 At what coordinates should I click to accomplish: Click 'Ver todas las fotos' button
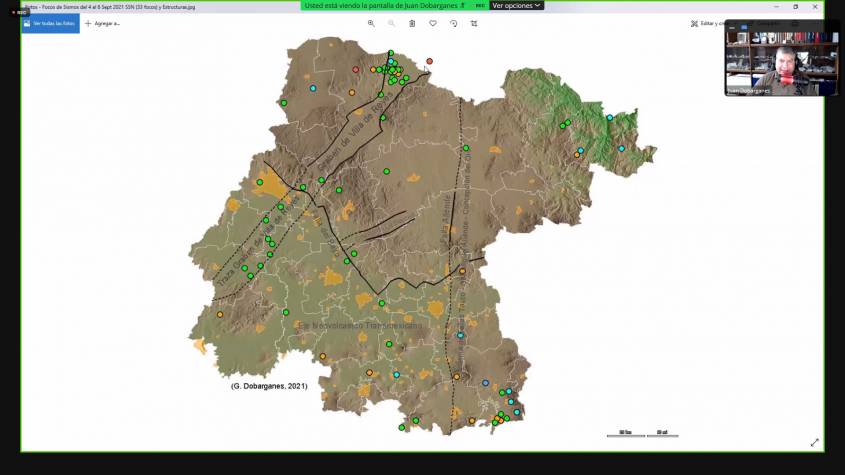click(x=50, y=23)
